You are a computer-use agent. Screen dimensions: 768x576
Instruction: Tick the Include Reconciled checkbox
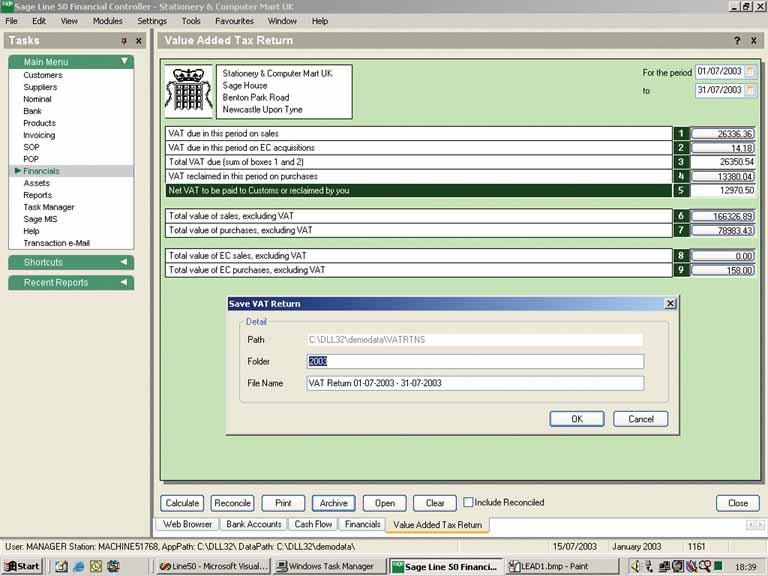pos(468,502)
